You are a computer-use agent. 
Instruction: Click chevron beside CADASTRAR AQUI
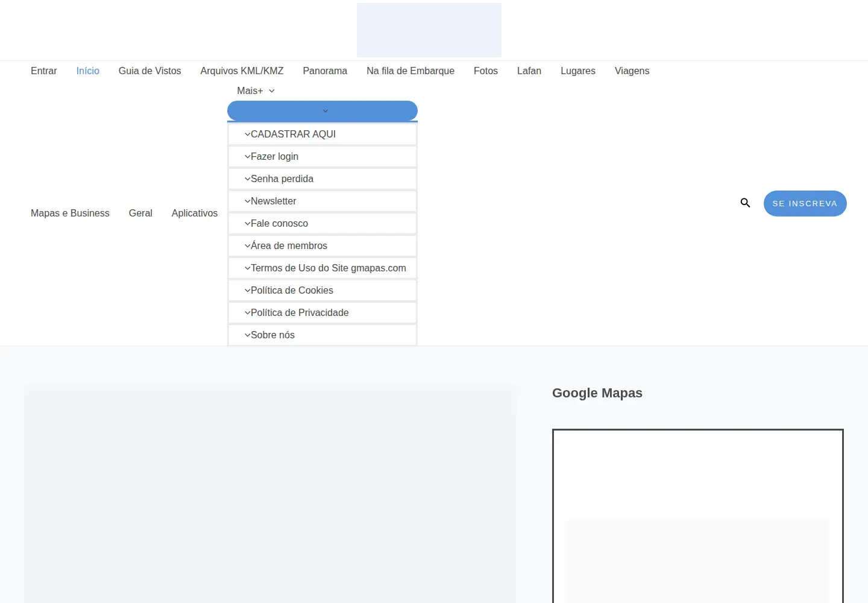(247, 134)
